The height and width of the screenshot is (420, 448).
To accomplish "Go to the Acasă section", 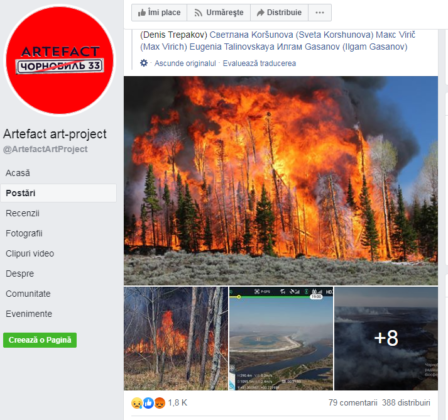I will click(18, 173).
